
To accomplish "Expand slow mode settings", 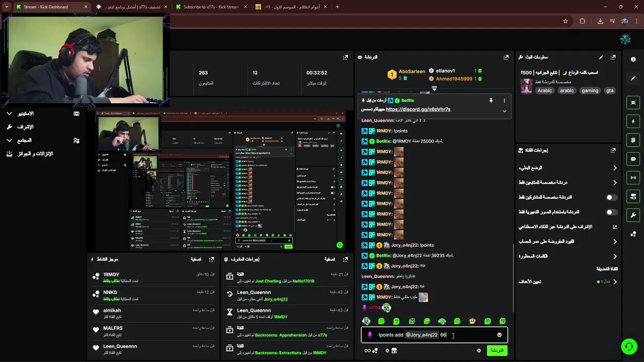I will coord(568,168).
